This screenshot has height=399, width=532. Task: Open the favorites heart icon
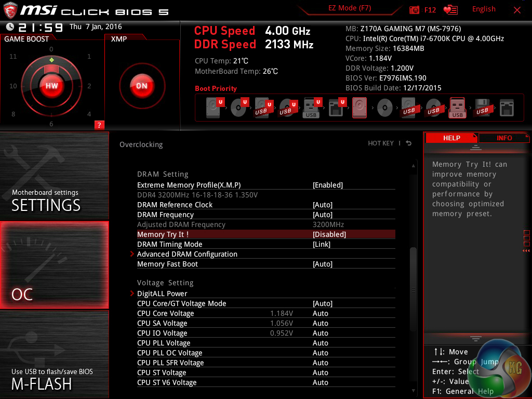click(x=450, y=10)
